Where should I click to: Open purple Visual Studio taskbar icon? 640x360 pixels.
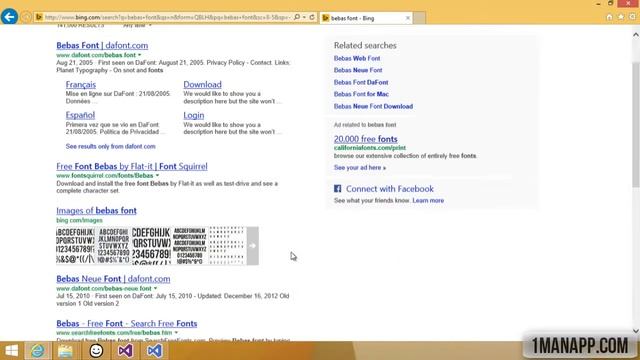point(125,351)
